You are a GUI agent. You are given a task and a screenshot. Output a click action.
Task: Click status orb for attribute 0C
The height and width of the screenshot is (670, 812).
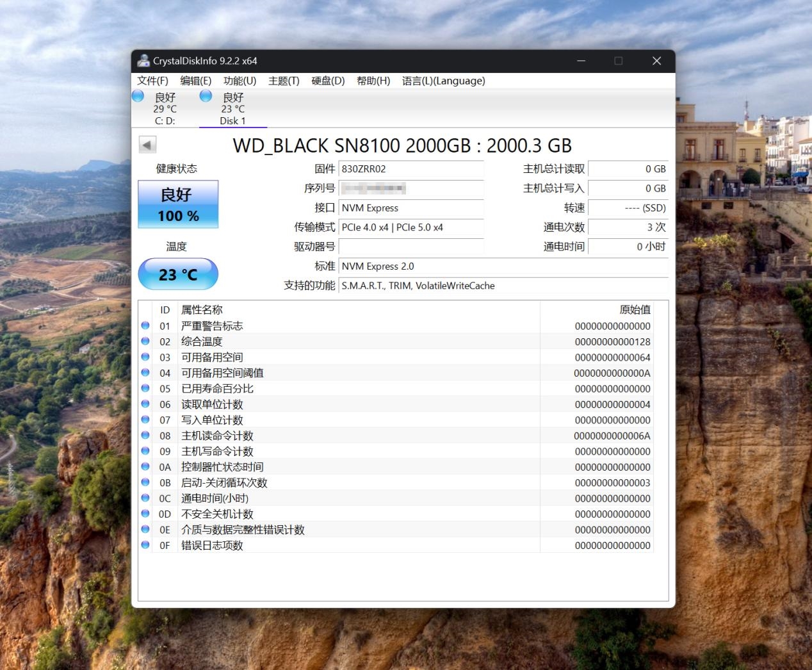coord(145,498)
